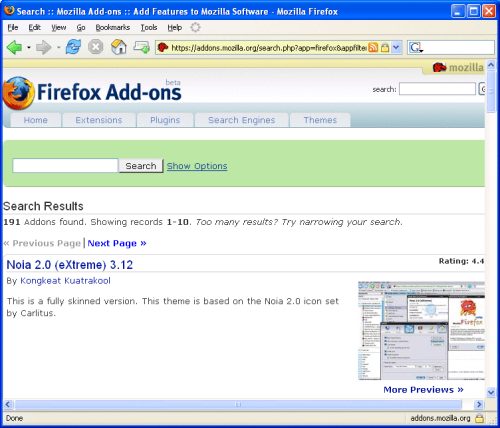
Task: Maximize the Firefox window
Action: [474, 11]
